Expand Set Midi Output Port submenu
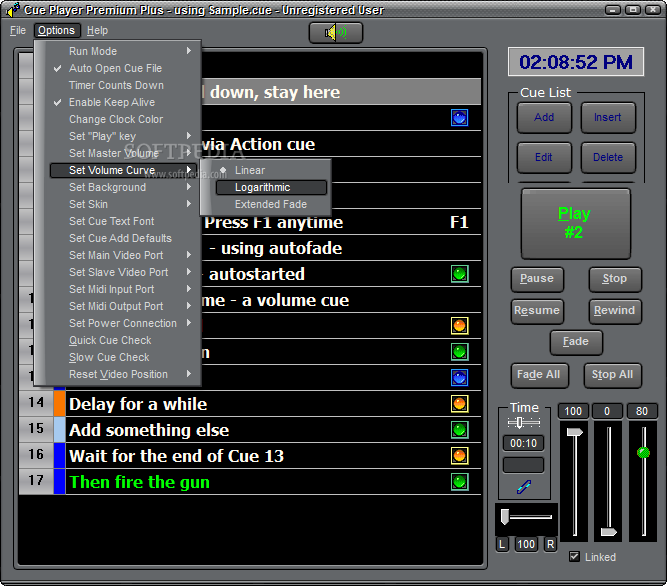This screenshot has height=586, width=667. pos(123,306)
